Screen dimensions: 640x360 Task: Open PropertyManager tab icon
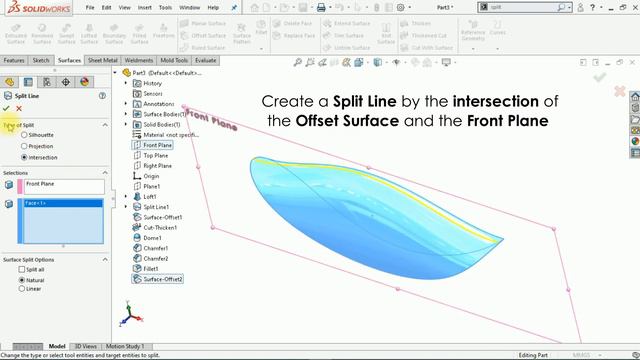[x=28, y=82]
